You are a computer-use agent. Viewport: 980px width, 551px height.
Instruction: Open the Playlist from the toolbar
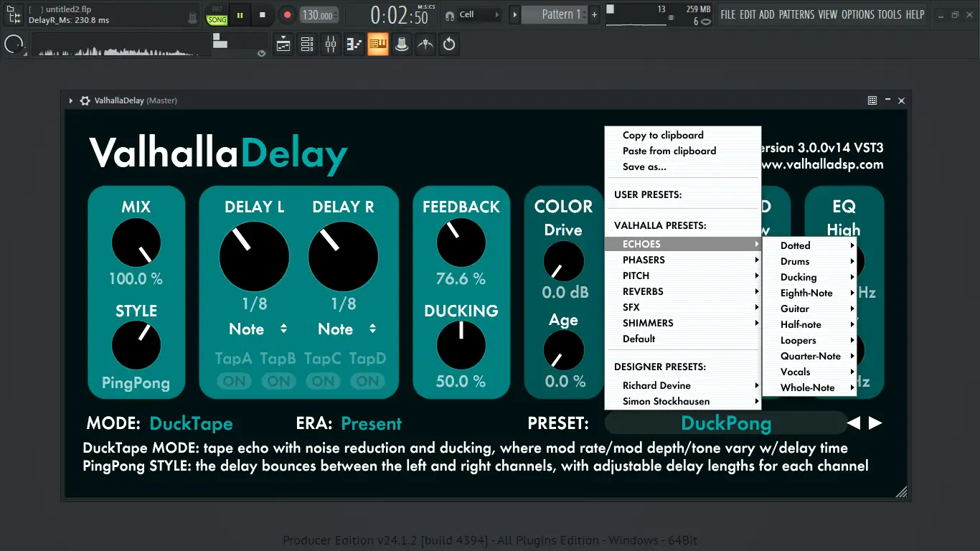coord(283,44)
